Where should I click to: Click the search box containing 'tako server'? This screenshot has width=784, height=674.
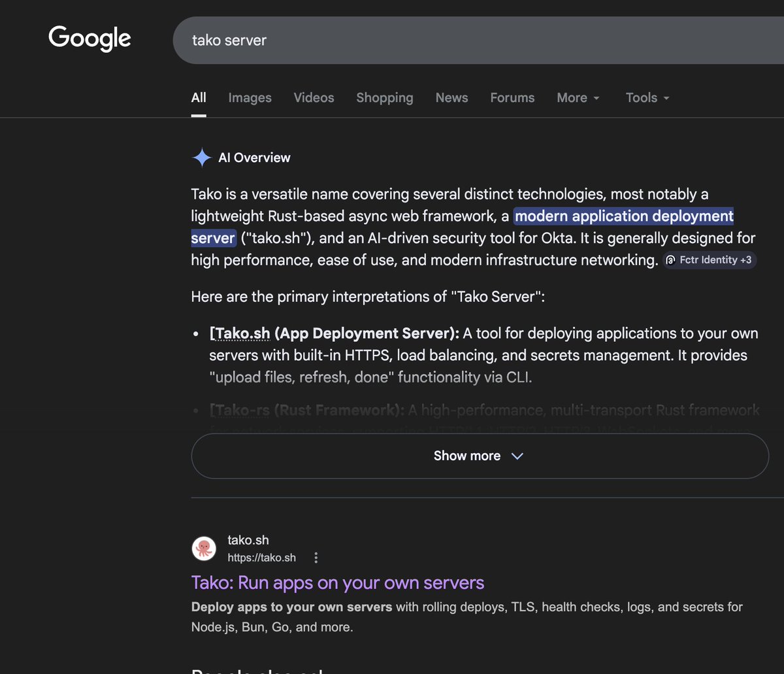tap(478, 41)
